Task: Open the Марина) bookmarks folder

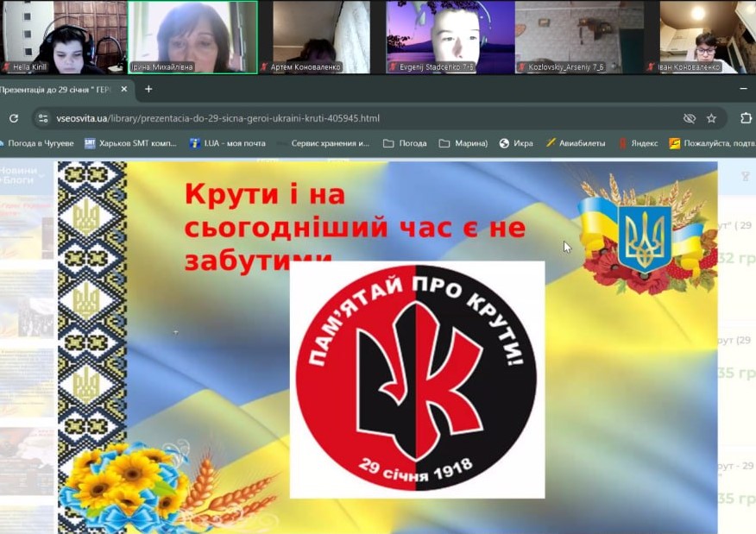Action: (463, 143)
